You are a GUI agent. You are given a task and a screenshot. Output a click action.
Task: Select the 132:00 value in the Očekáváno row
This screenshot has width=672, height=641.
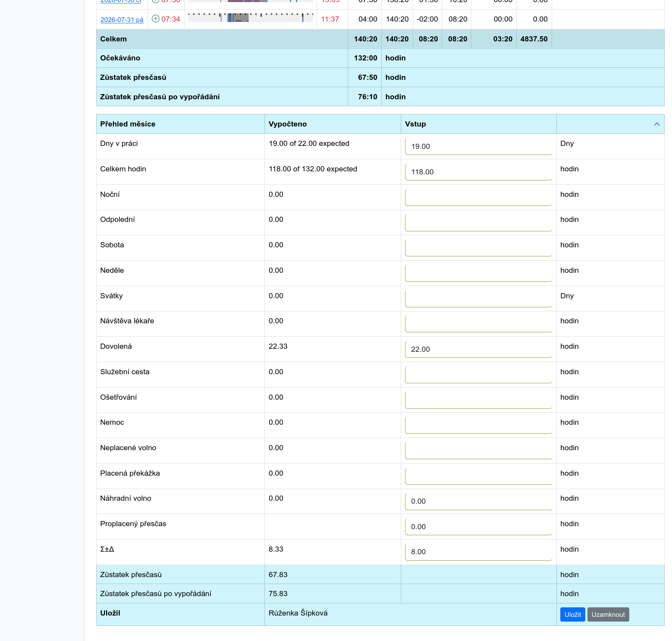(365, 58)
